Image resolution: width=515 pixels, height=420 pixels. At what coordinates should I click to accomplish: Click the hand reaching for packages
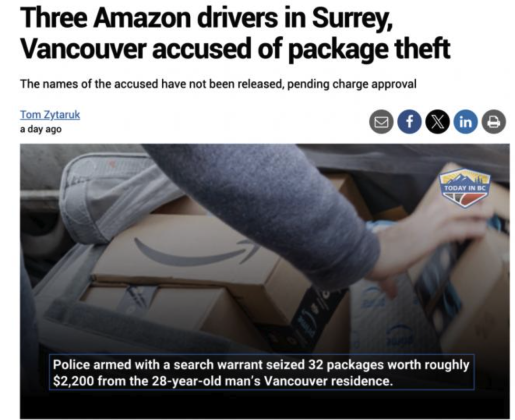click(427, 243)
